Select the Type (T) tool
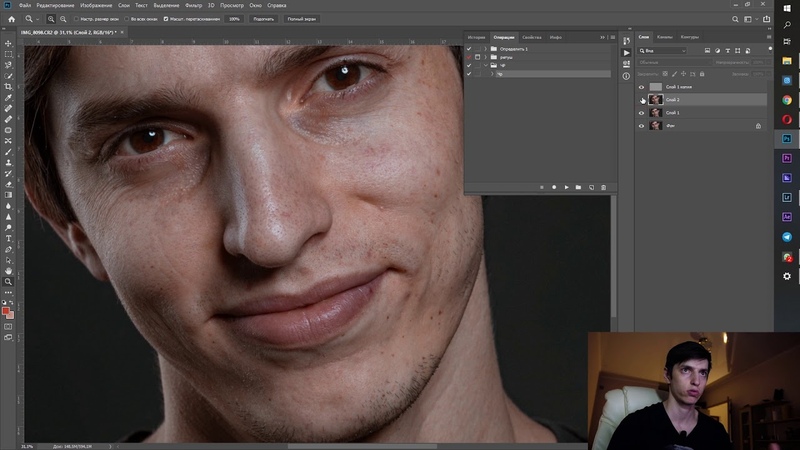The image size is (800, 450). 8,239
